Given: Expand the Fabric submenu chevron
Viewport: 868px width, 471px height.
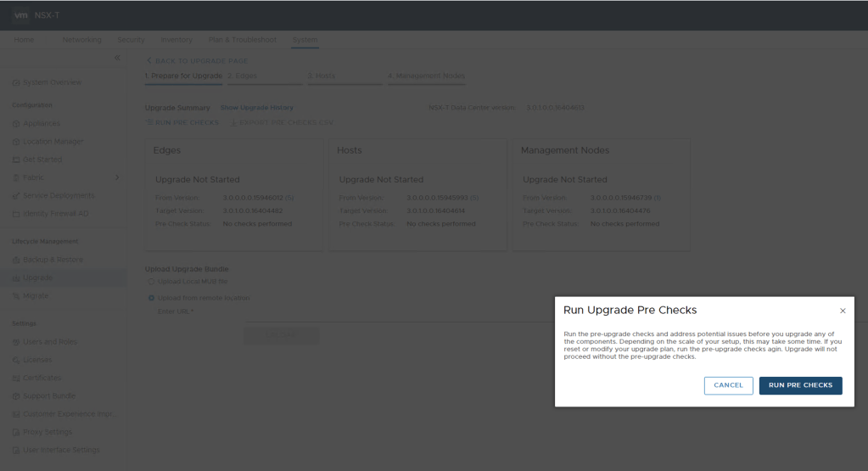Looking at the screenshot, I should coord(117,177).
